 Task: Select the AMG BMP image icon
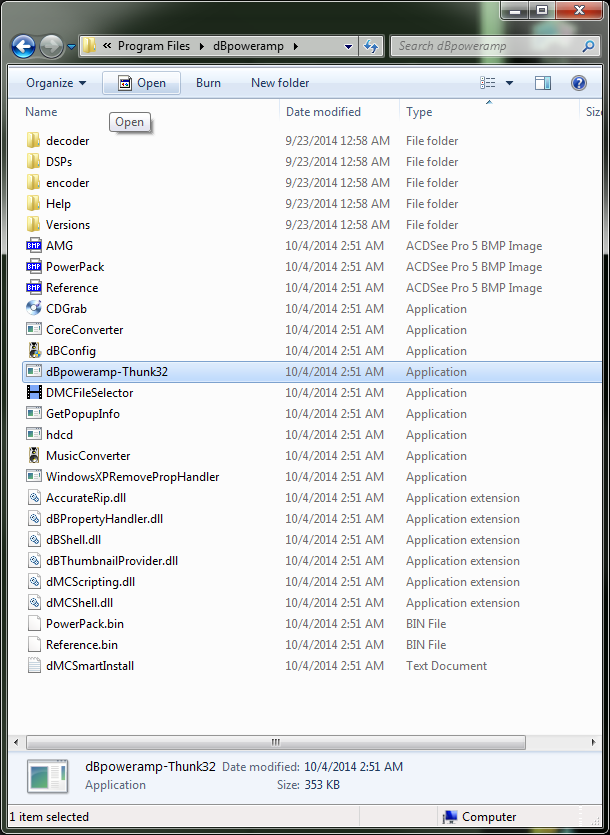point(34,246)
